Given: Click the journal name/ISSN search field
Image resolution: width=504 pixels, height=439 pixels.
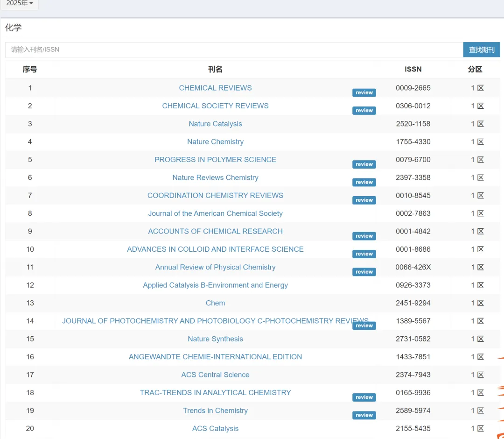Looking at the screenshot, I should (x=233, y=50).
